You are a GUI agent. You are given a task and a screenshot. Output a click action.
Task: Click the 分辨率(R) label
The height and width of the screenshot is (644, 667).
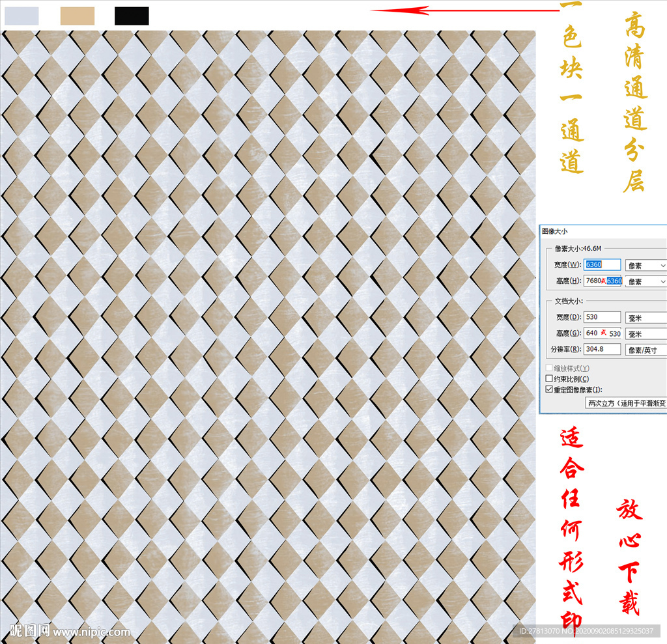566,349
